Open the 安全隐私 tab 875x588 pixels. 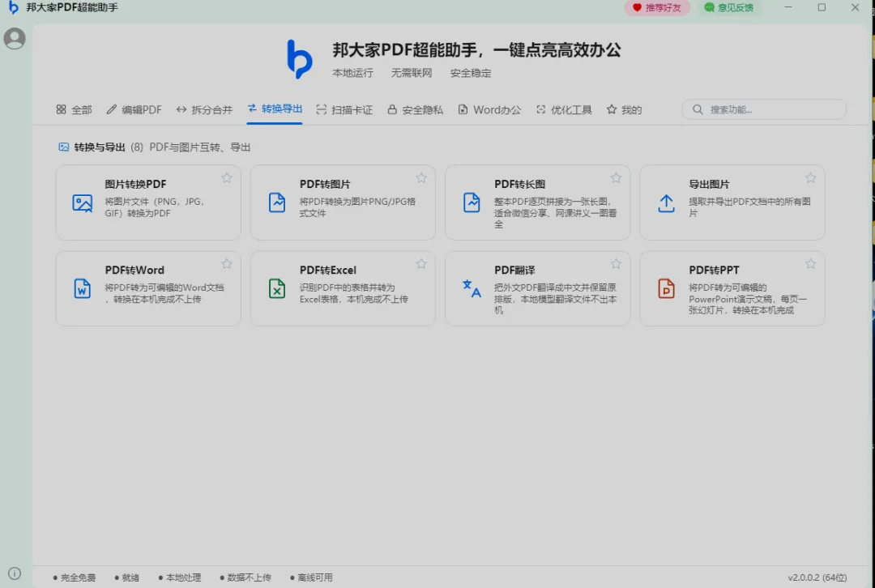click(x=415, y=110)
